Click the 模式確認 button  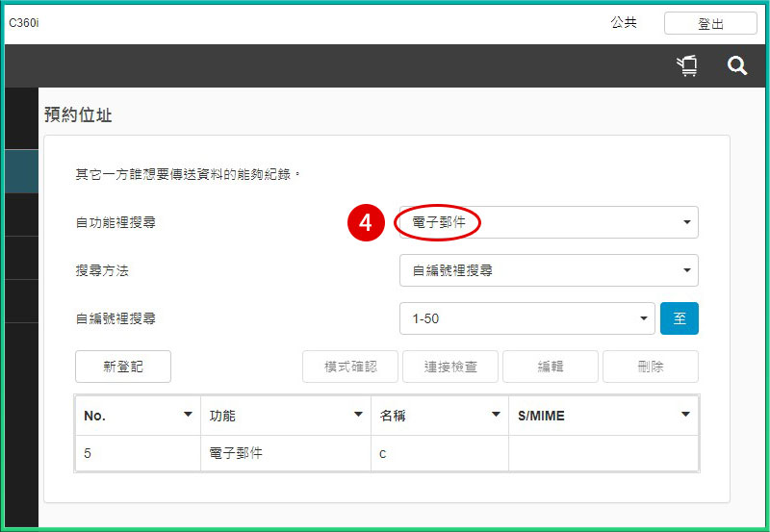[350, 367]
